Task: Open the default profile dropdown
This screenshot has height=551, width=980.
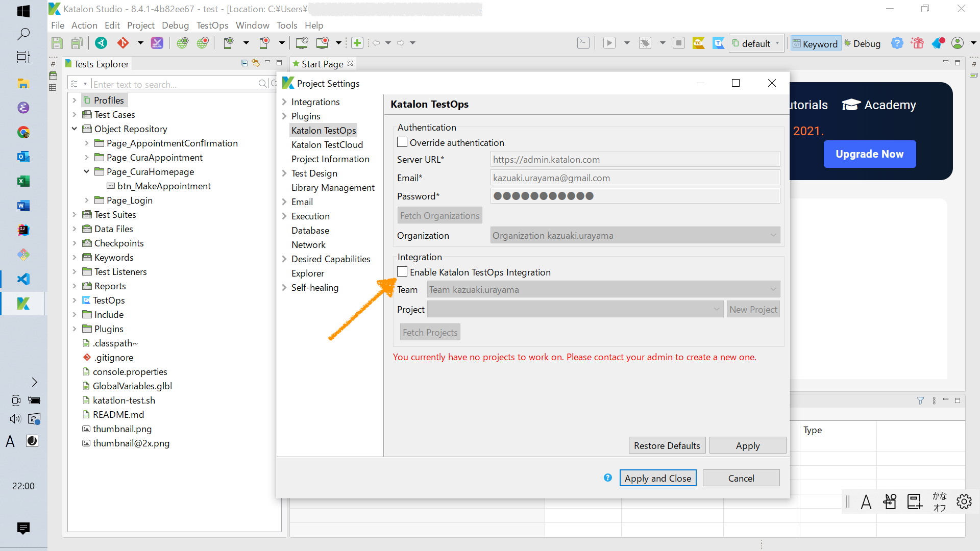Action: tap(756, 44)
